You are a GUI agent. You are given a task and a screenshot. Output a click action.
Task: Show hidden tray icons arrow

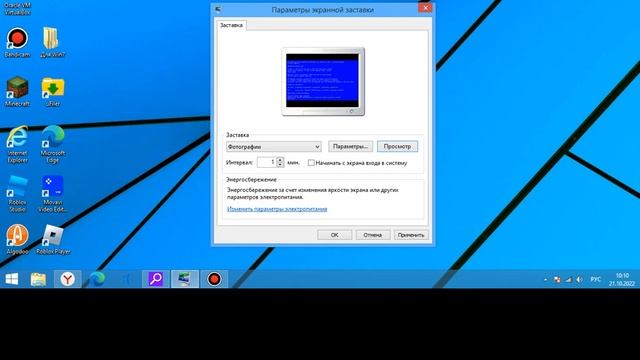(x=546, y=280)
